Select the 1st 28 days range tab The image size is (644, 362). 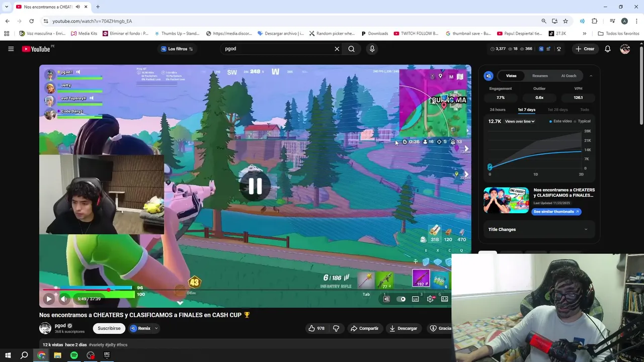pyautogui.click(x=557, y=110)
